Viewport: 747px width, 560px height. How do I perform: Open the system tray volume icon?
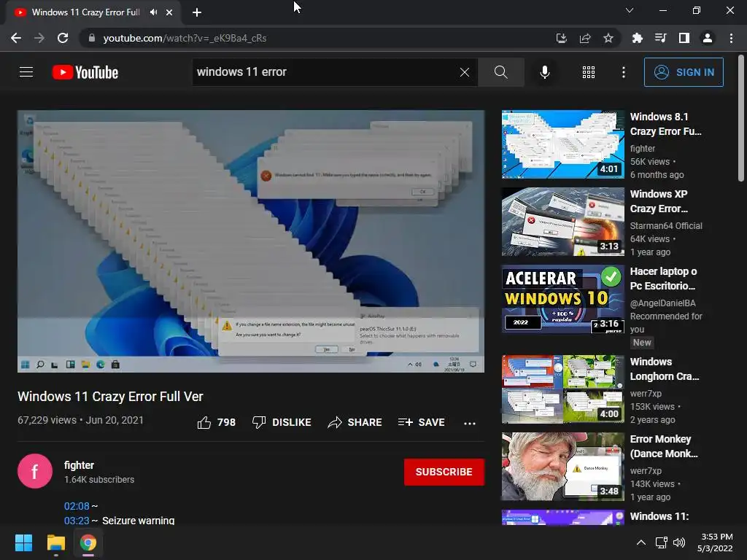tap(679, 542)
